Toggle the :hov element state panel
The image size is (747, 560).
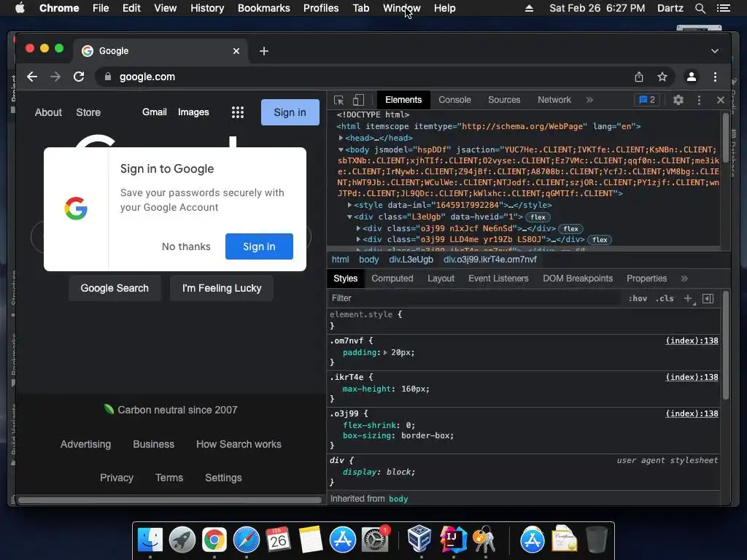click(638, 298)
